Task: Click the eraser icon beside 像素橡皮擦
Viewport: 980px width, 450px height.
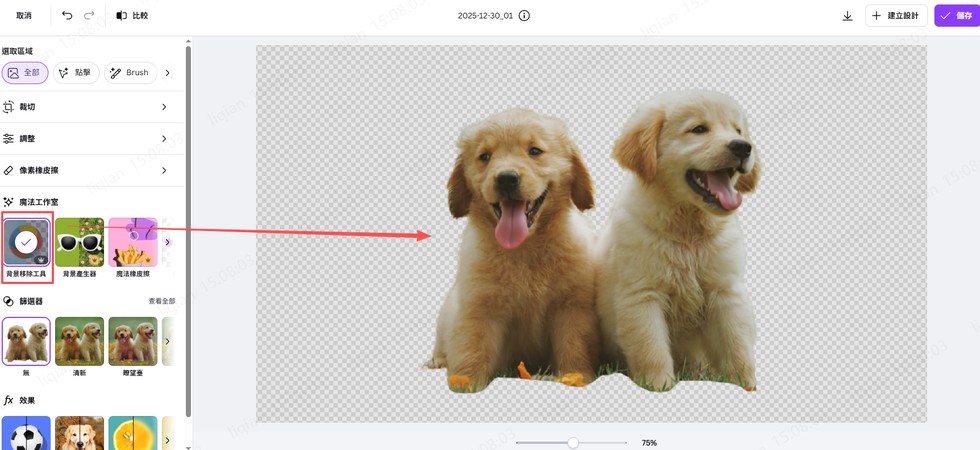Action: (x=8, y=170)
